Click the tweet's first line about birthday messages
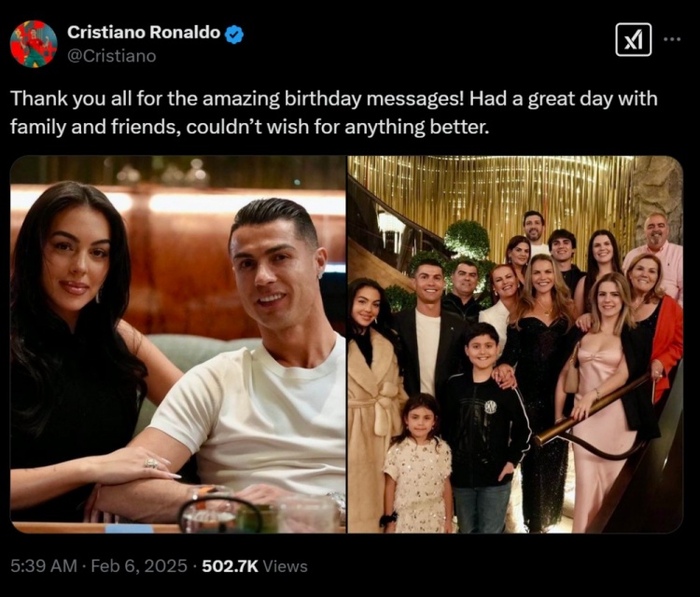 point(333,99)
